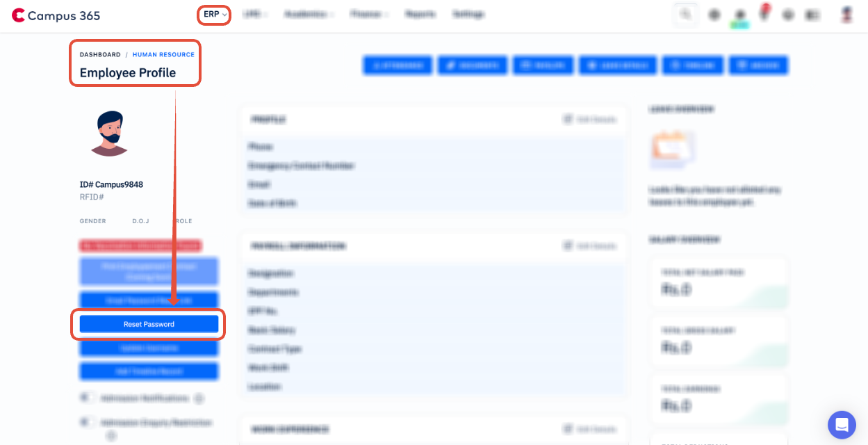Open Human Resource breadcrumb link
Image resolution: width=868 pixels, height=445 pixels.
(163, 54)
